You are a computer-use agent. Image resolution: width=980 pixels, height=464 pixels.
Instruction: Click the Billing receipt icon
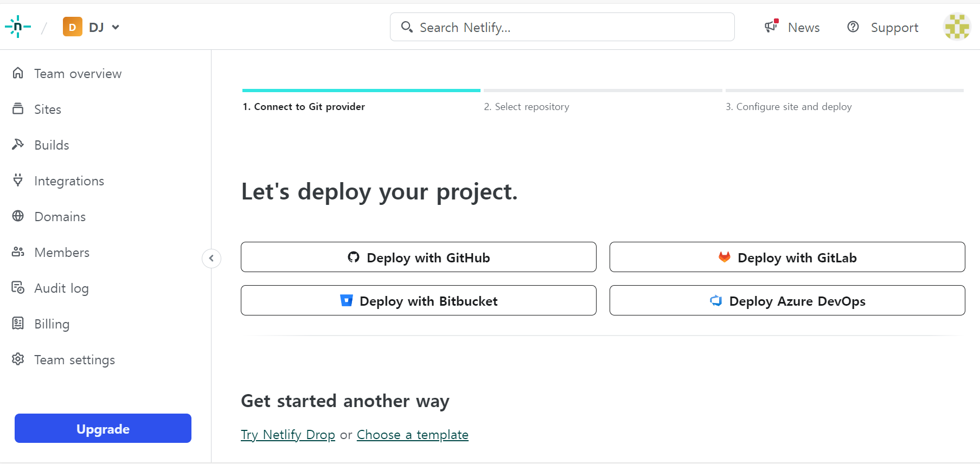point(18,323)
